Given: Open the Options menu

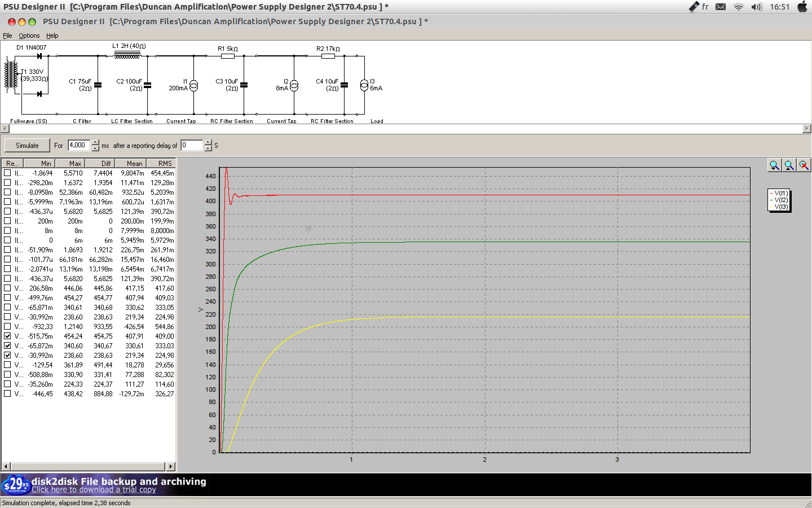Looking at the screenshot, I should tap(29, 36).
